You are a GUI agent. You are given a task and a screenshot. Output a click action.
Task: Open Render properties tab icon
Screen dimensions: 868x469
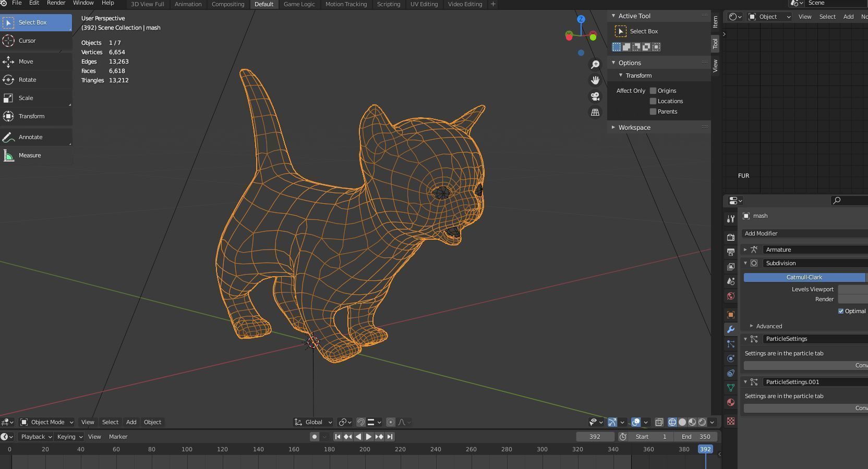[731, 237]
